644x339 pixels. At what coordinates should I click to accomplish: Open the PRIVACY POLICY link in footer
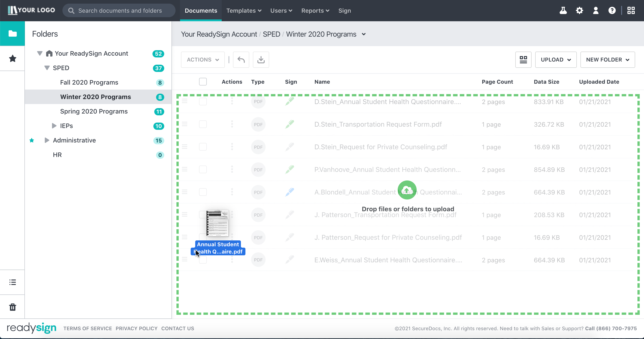point(136,328)
